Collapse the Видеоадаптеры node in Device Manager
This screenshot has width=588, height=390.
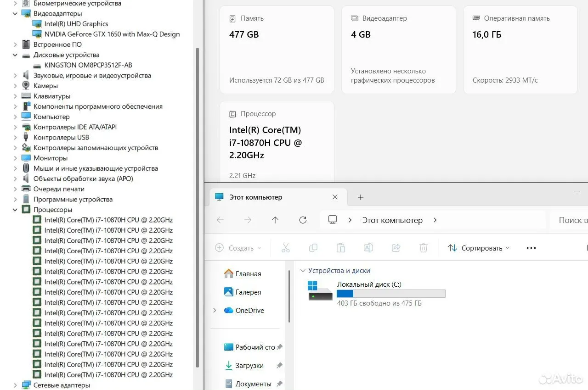(15, 13)
